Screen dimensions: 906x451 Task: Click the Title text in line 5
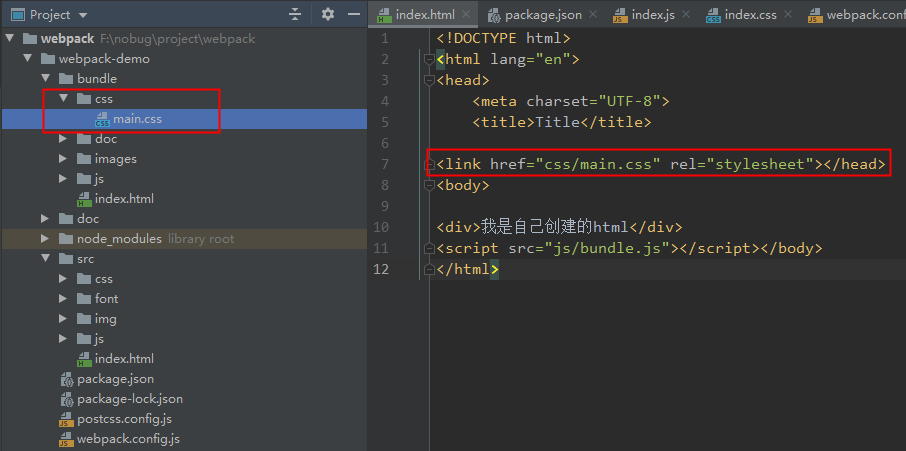[557, 122]
